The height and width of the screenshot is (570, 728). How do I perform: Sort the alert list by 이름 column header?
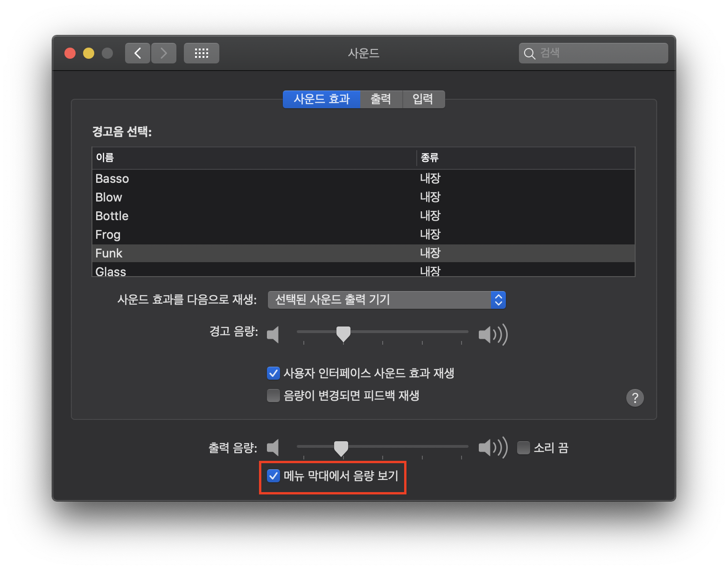click(x=254, y=158)
